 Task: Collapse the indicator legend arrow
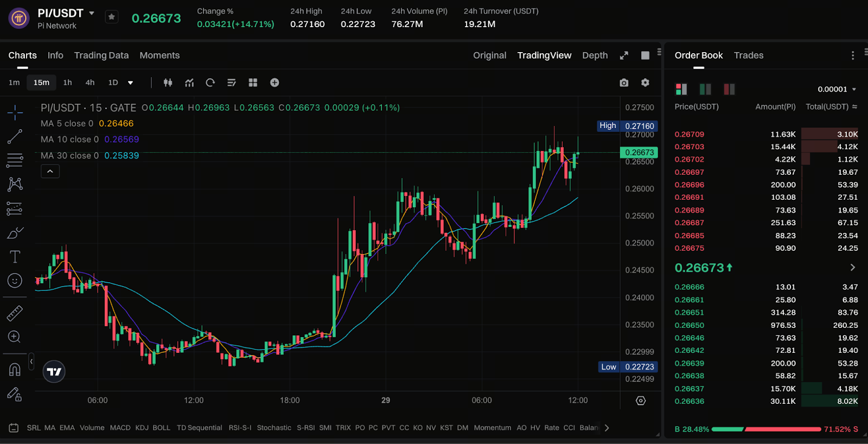50,172
